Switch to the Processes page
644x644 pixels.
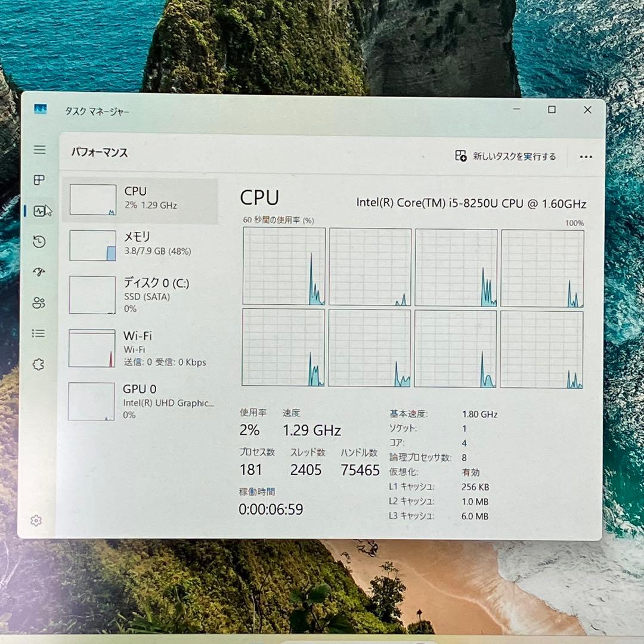pos(39,179)
